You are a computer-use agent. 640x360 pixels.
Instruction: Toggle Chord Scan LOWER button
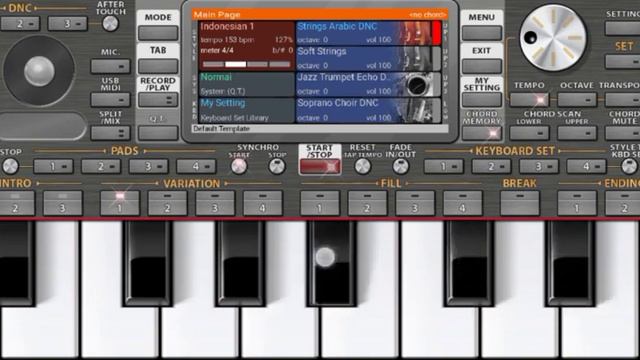click(x=529, y=133)
